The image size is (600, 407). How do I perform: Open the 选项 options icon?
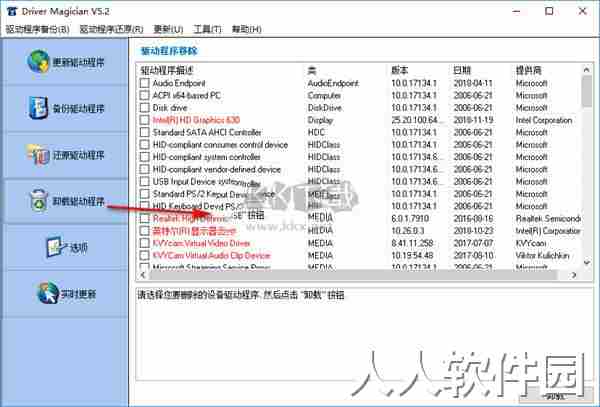pos(54,247)
